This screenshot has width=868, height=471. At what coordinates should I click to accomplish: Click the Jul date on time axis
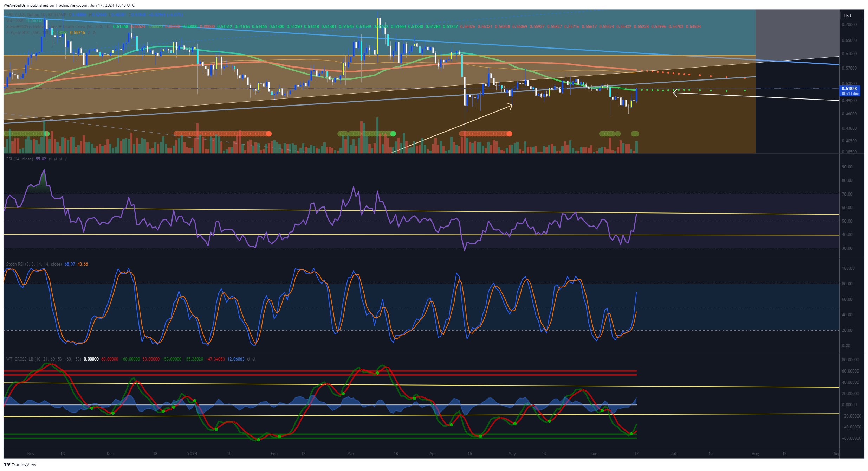673,454
